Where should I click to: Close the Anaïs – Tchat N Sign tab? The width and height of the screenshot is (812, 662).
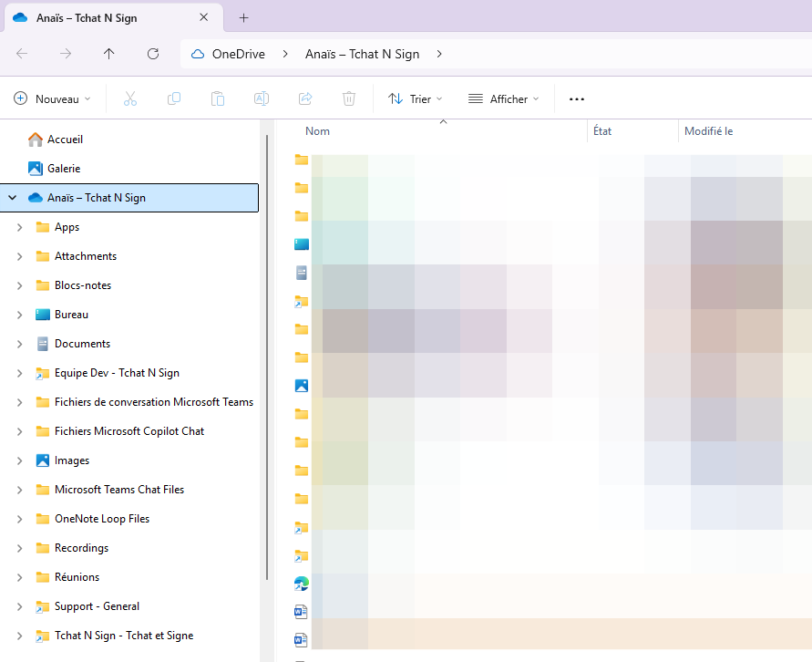click(203, 17)
